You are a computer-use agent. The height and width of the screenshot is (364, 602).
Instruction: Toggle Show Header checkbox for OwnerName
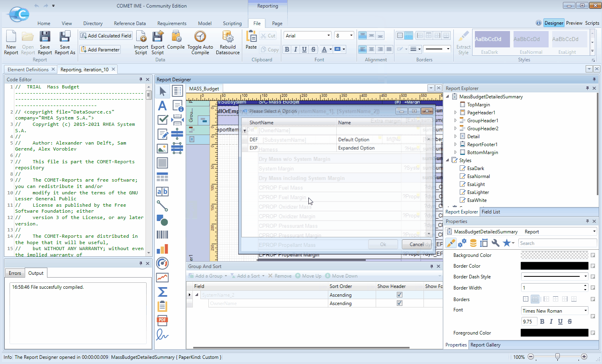coord(400,303)
